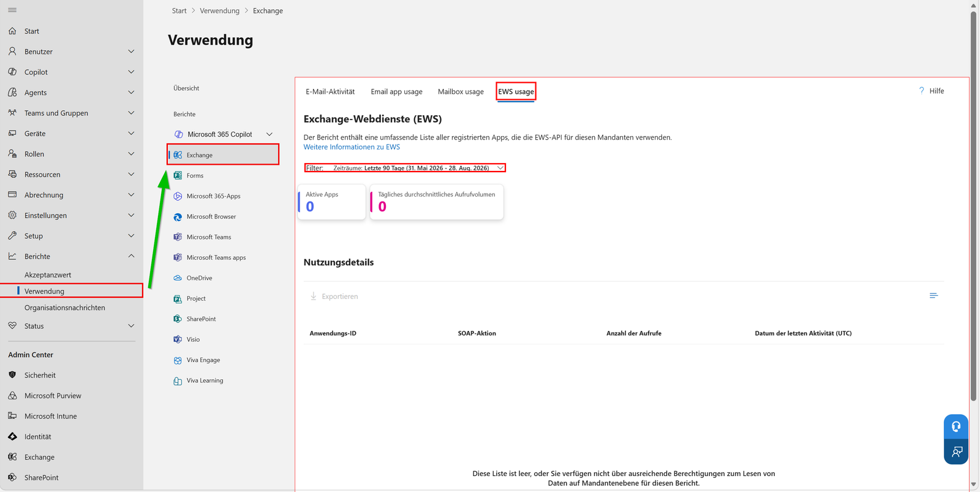Click the Sicherheit shield icon

[x=12, y=375]
